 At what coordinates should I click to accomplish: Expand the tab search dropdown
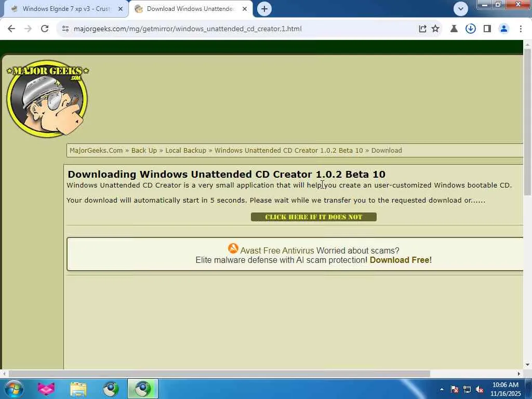(461, 9)
